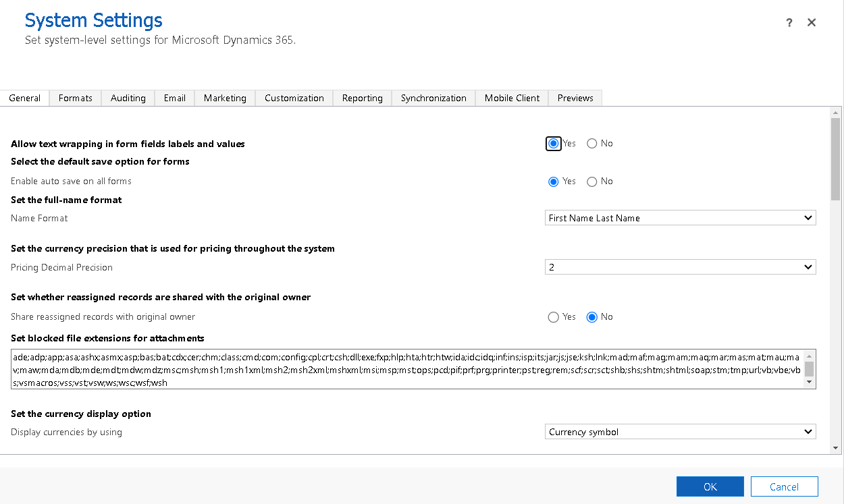Viewport: 844px width, 504px height.
Task: Switch to the Auditing tab
Action: click(128, 98)
